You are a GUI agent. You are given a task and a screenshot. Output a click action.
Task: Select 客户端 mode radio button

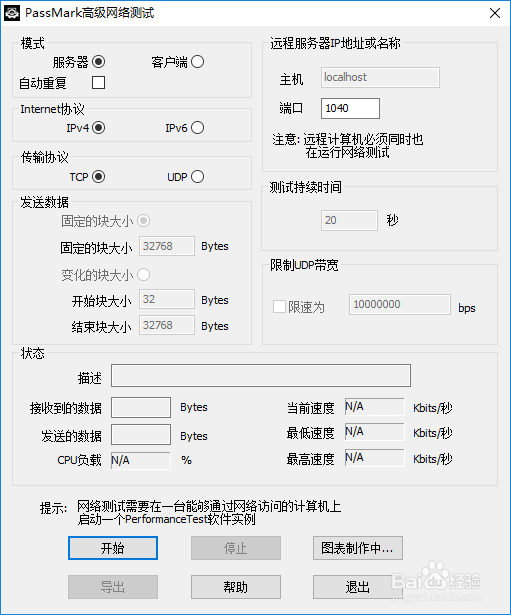tap(197, 62)
